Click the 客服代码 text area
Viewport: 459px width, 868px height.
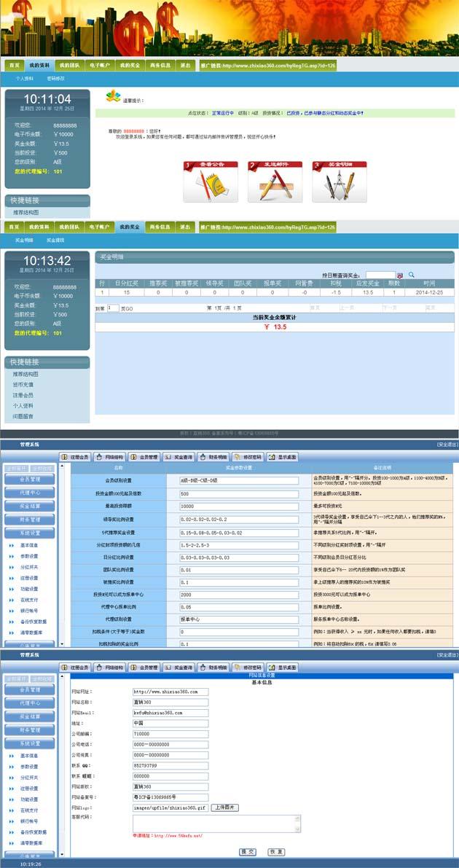pos(216,822)
